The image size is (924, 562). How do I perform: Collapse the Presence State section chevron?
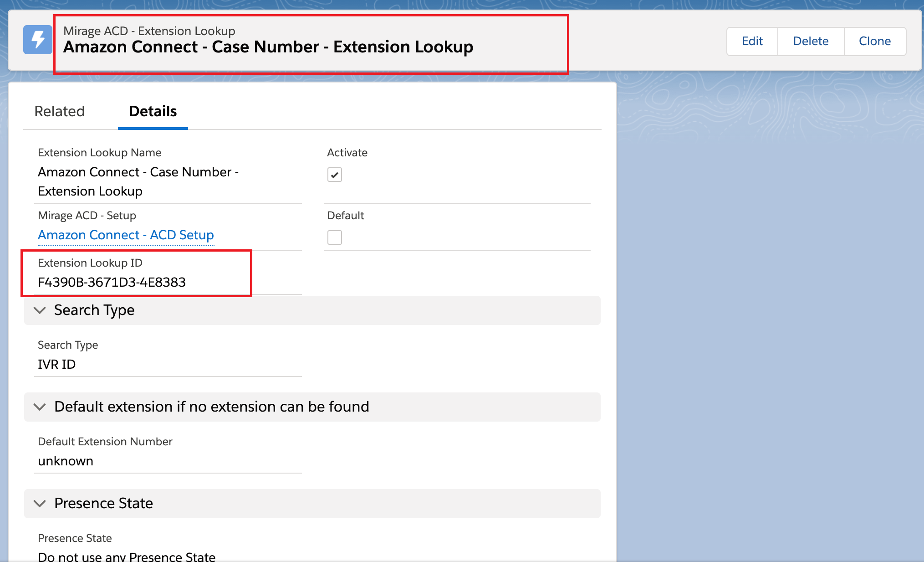[x=40, y=504]
